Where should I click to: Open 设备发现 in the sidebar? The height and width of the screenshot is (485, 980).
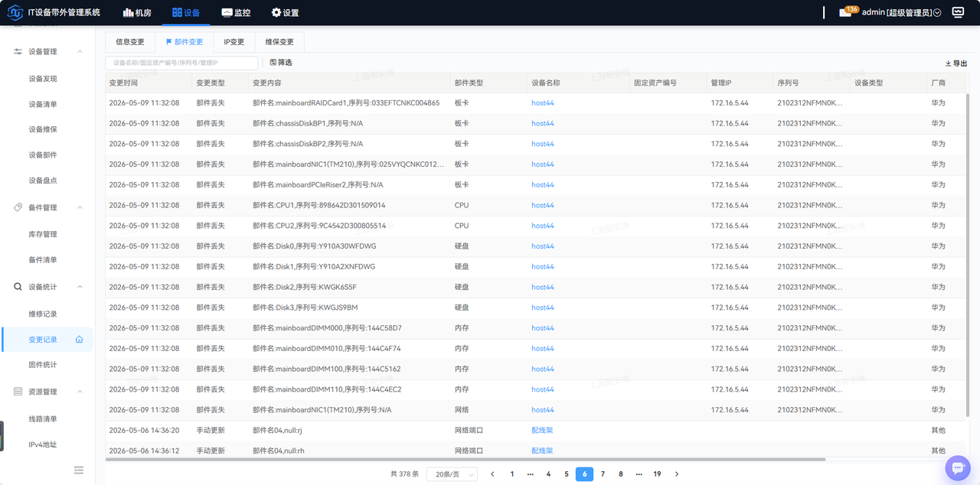43,79
